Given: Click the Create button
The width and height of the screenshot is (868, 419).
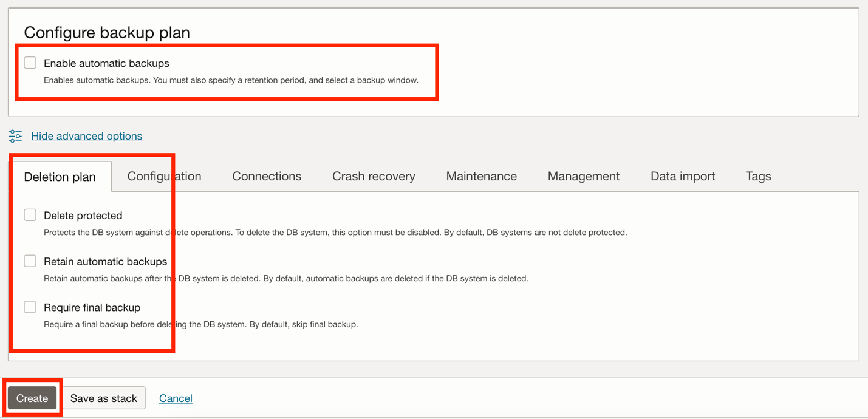Looking at the screenshot, I should point(32,398).
